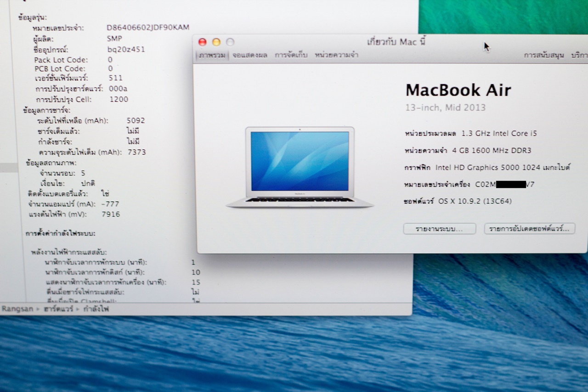Close the เกี่ยวกับ Mac นี้ window
This screenshot has height=392, width=588.
click(x=203, y=42)
